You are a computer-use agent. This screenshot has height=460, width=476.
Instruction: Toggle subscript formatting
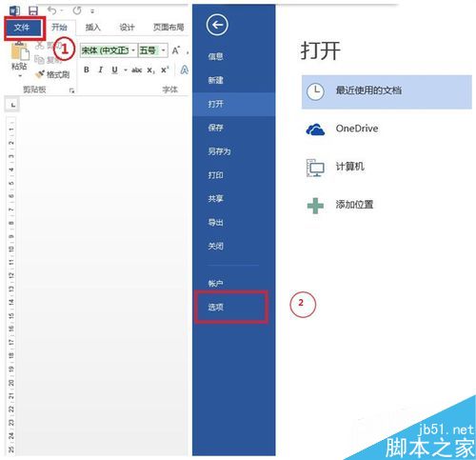coord(150,70)
